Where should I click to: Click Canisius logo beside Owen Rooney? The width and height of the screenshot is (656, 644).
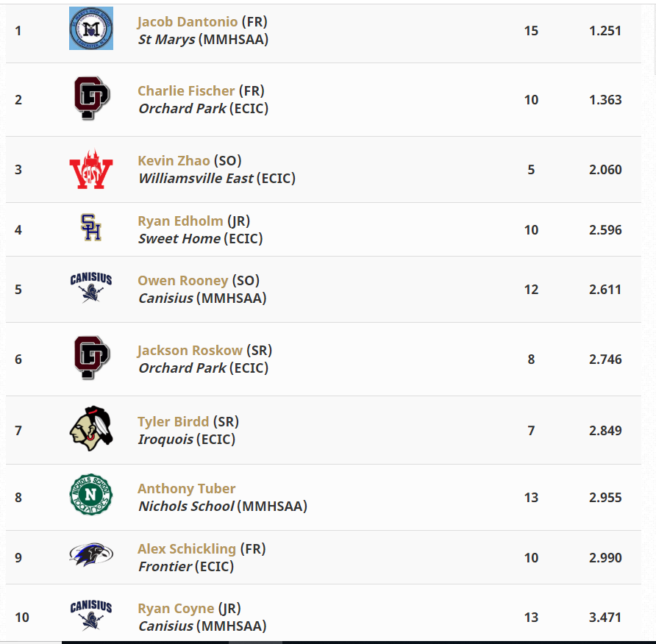click(x=91, y=288)
